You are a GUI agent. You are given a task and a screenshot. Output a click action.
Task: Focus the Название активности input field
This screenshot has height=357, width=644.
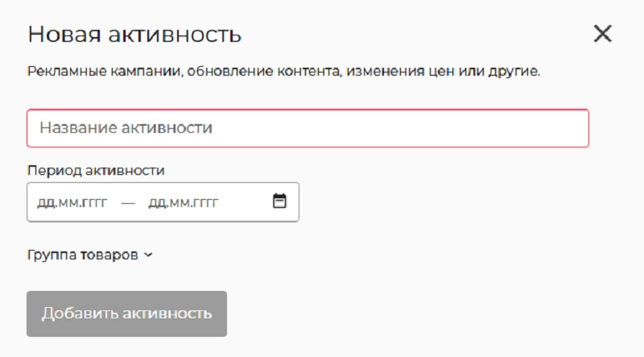coord(308,128)
